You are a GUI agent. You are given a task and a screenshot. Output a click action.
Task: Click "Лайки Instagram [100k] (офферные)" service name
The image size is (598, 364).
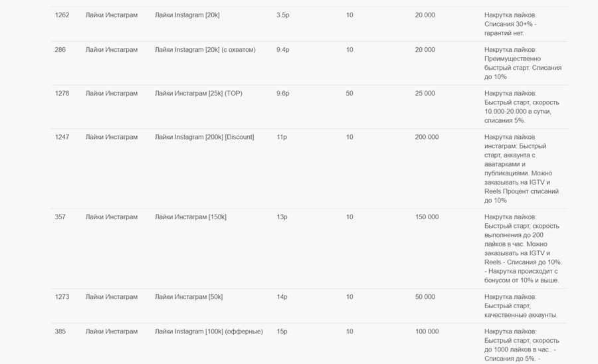point(209,331)
